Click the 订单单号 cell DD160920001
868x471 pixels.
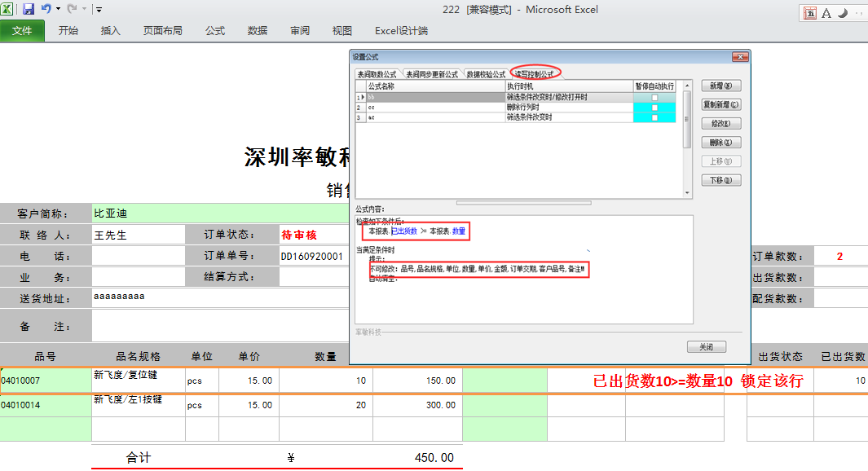[312, 256]
